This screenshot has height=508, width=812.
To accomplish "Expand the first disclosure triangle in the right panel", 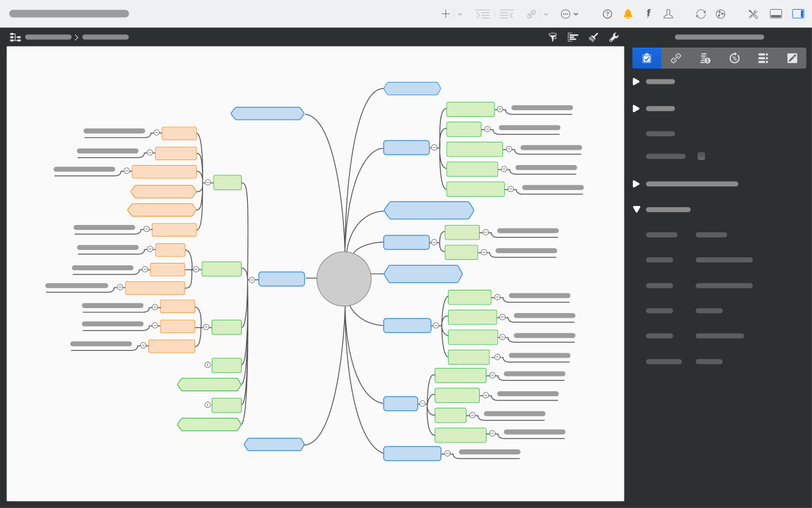I will [636, 81].
